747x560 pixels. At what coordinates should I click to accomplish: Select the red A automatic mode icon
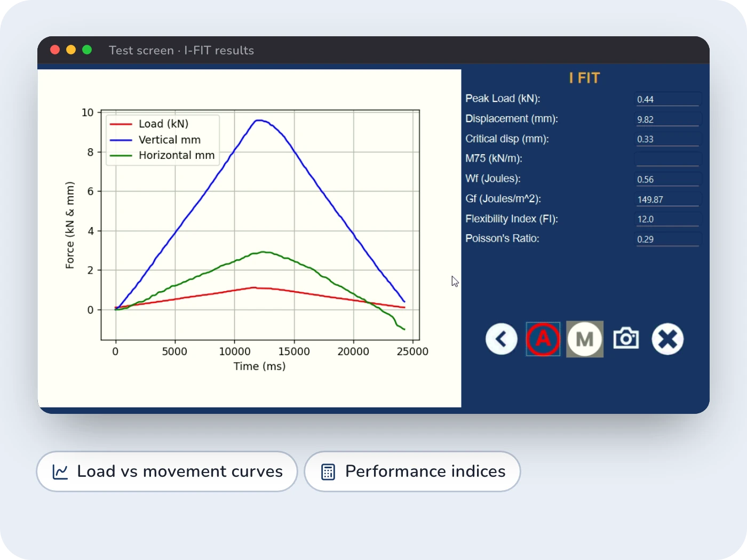coord(543,339)
